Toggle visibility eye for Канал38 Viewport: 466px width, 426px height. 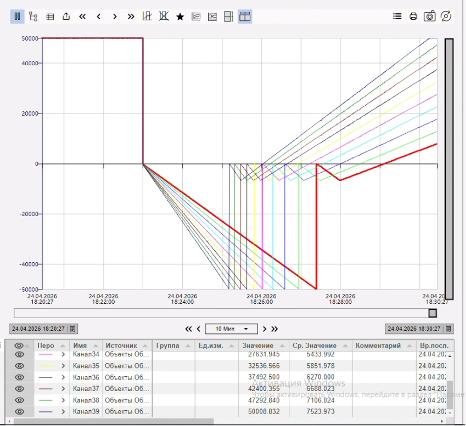[19, 400]
